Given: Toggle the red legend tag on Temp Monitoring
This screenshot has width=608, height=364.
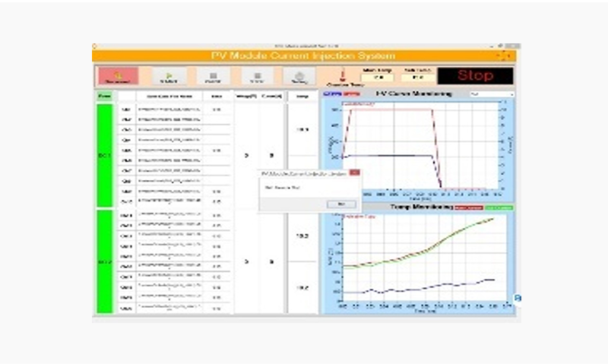Looking at the screenshot, I should 468,207.
